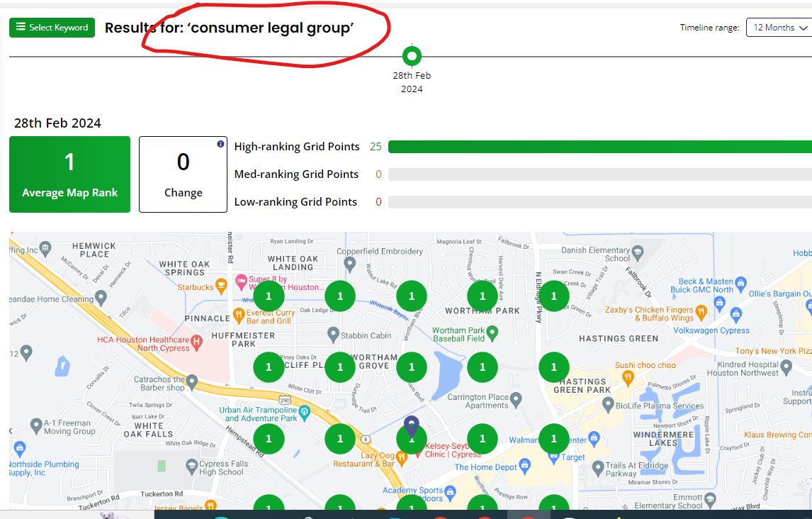Screen dimensions: 812x519
Task: Select grid point directly under blue pin
Action: (412, 439)
